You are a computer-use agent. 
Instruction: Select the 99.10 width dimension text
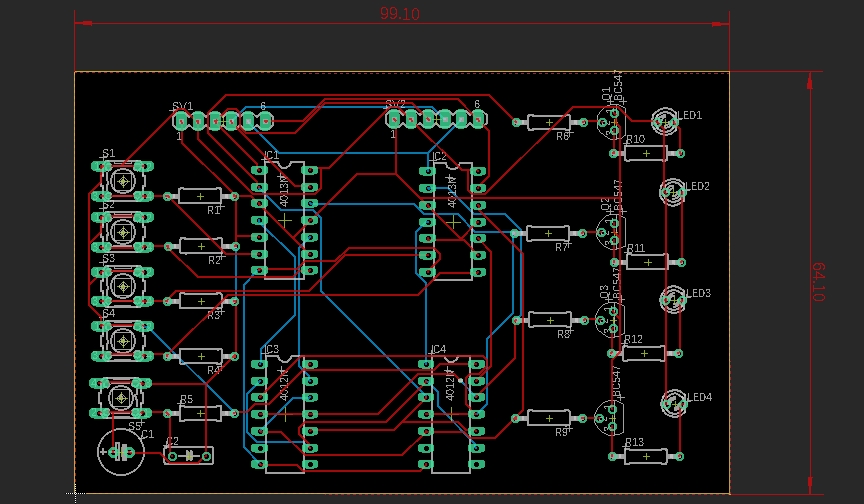point(399,13)
